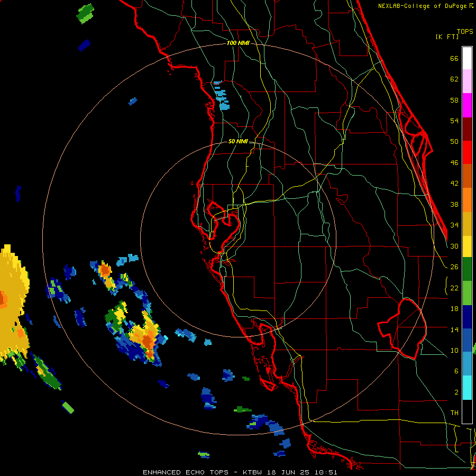476x476 pixels.
Task: Pick the navy blue legend swatch
Action: click(467, 317)
